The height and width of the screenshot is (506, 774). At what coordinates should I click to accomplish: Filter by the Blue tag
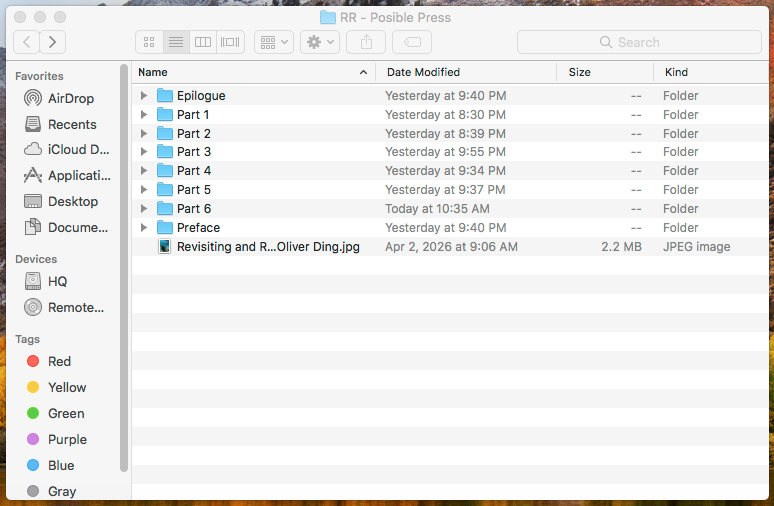pos(60,465)
